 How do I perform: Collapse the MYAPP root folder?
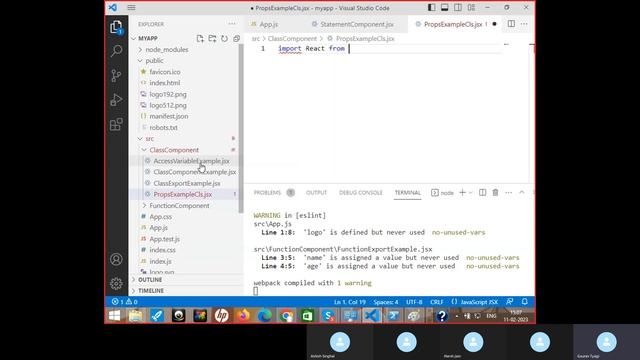tap(134, 38)
